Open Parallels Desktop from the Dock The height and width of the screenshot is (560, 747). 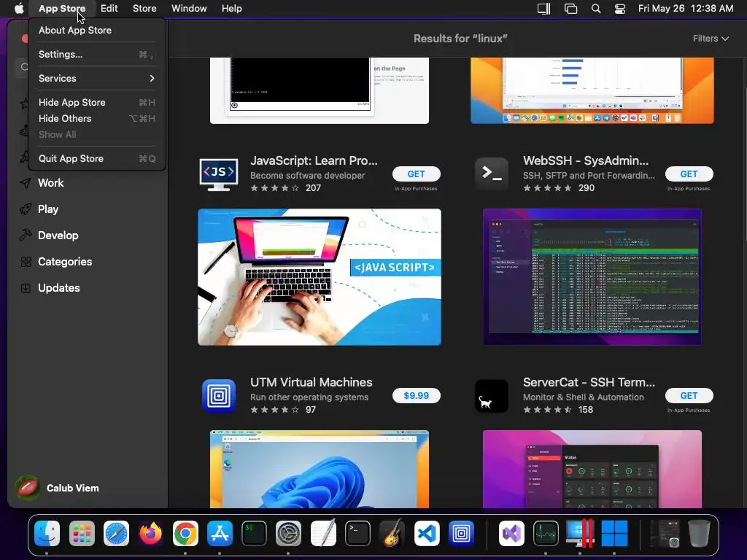pyautogui.click(x=580, y=533)
